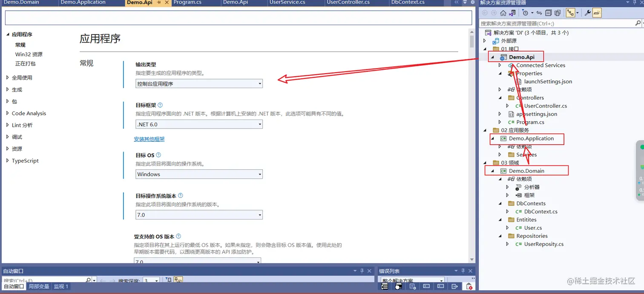Click the gear icon beside document tabs
Image resolution: width=644 pixels, height=294 pixels.
[x=472, y=3]
